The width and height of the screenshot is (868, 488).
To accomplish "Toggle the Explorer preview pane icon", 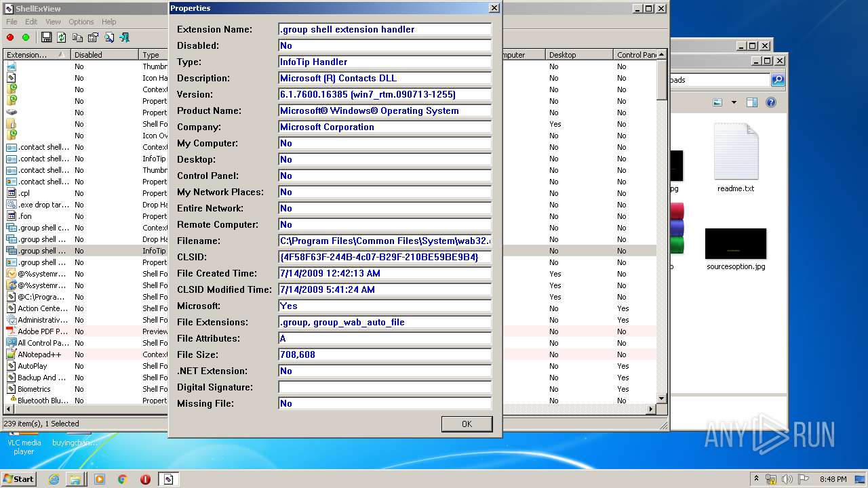I will pos(751,103).
